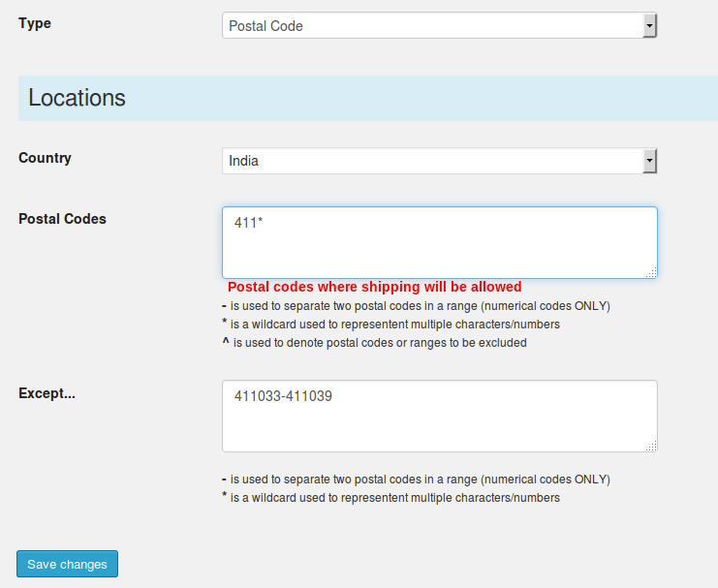Click the caret exclusion hint under Postal Codes
Viewport: 718px width, 588px height.
tap(375, 343)
